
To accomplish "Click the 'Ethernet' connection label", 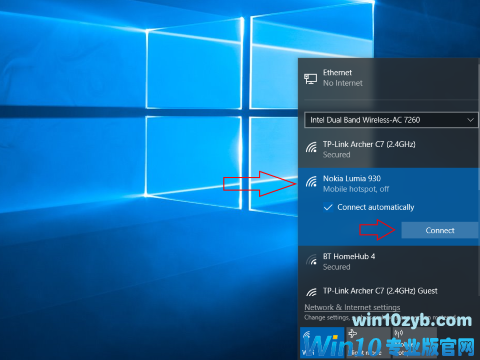I will point(337,72).
